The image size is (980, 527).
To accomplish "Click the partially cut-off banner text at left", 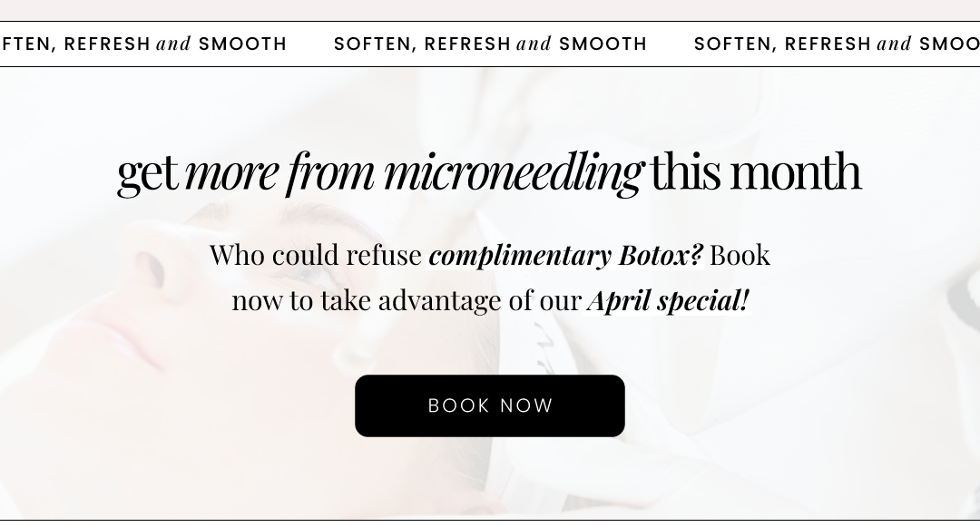I will tap(143, 44).
